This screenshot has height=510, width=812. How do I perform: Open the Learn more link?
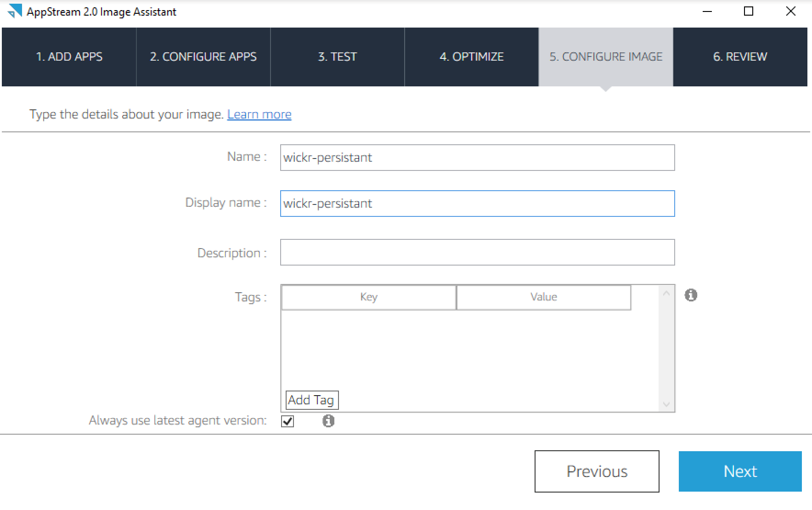tap(259, 114)
